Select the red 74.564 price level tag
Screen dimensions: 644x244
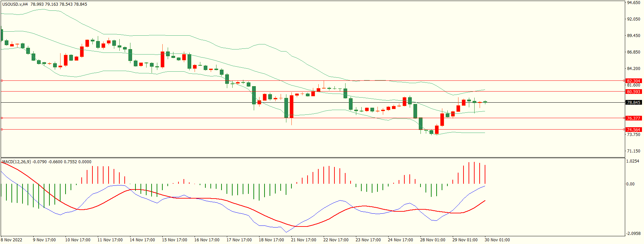coord(633,130)
